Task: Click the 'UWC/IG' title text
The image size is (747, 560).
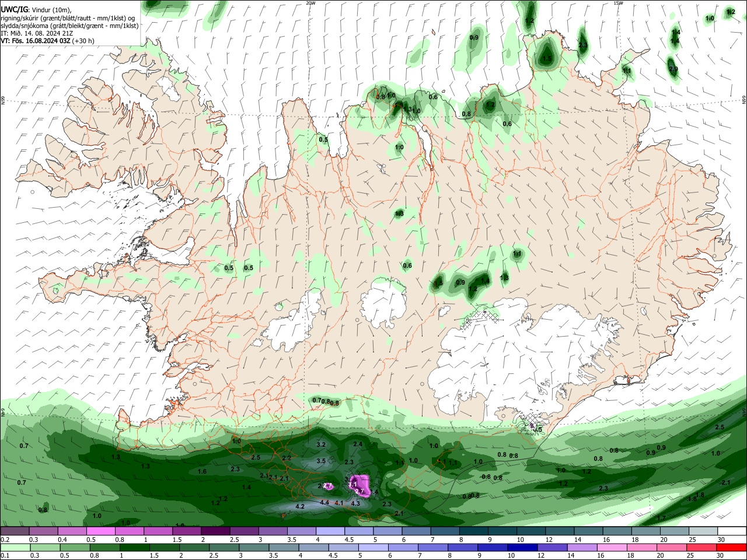Action: tap(13, 10)
